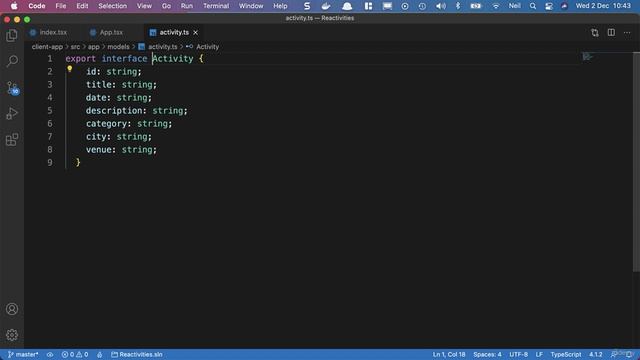
Task: Open the Search view in activity bar
Action: (x=12, y=61)
